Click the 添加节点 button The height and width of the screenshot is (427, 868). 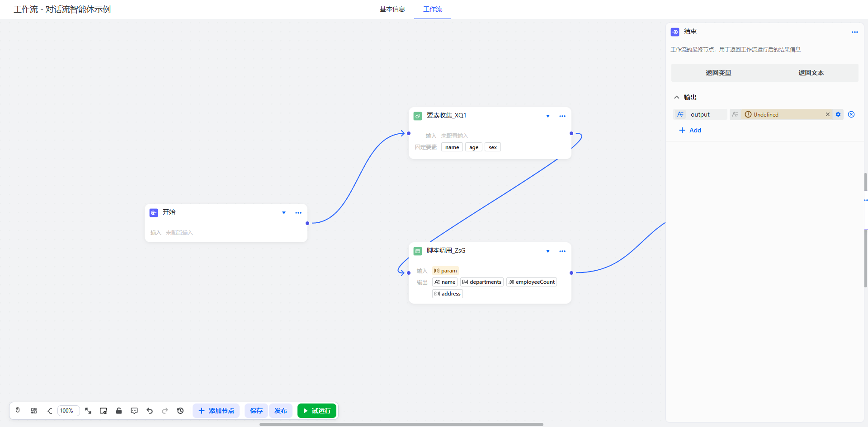tap(216, 411)
